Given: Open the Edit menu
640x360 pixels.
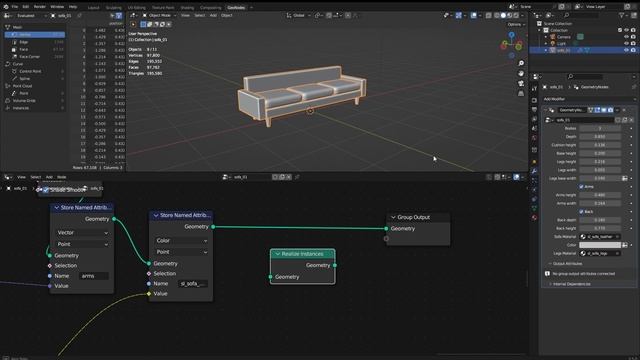Looking at the screenshot, I should pyautogui.click(x=26, y=7).
